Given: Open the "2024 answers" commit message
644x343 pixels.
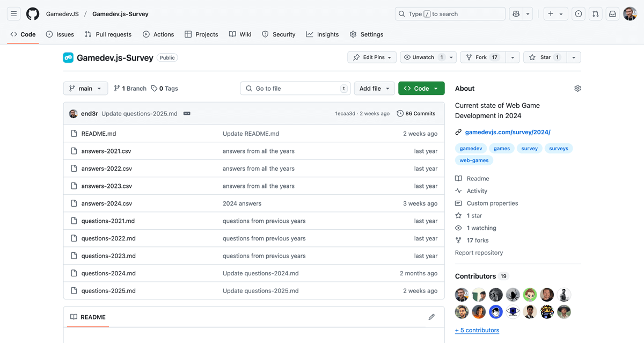Looking at the screenshot, I should 242,203.
